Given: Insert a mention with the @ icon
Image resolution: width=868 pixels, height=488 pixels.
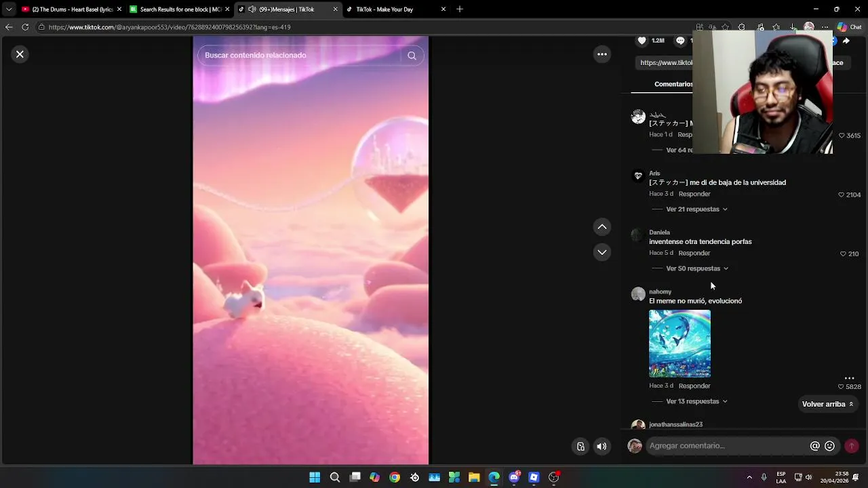Looking at the screenshot, I should tap(815, 446).
